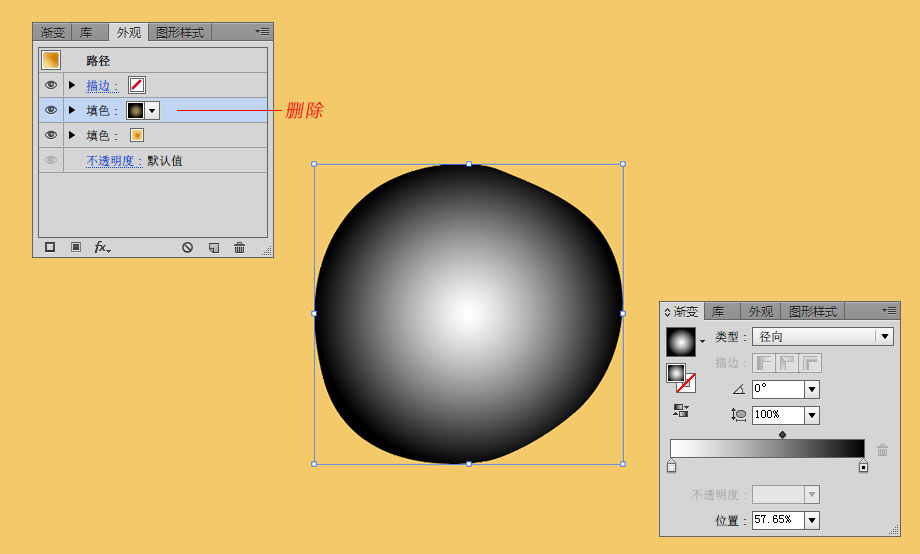Click the clear appearance icon

point(187,248)
